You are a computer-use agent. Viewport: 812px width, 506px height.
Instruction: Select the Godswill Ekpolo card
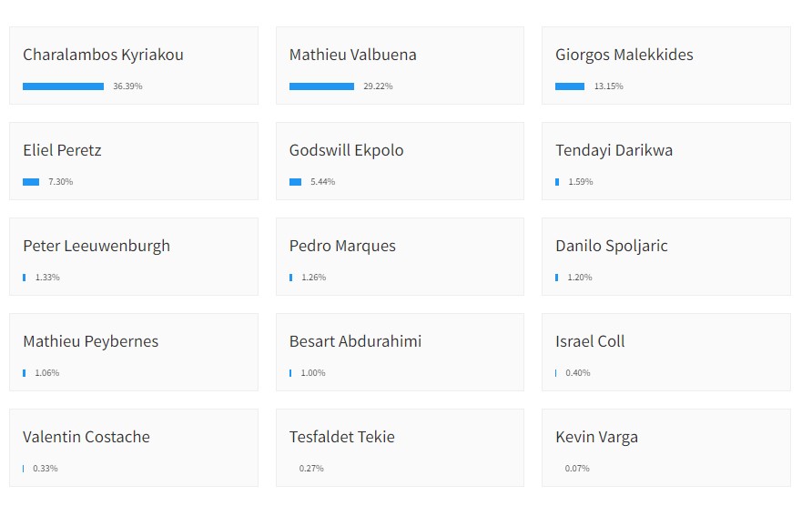coord(400,161)
